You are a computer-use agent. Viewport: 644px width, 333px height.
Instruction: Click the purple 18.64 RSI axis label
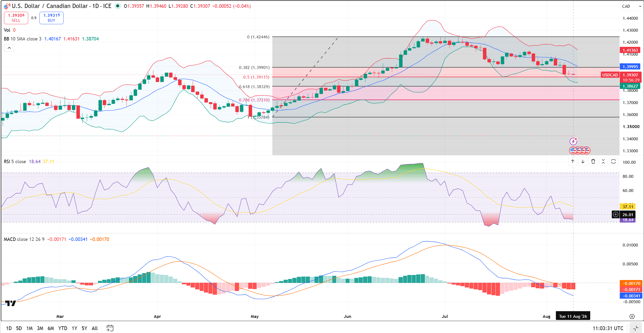coord(628,220)
